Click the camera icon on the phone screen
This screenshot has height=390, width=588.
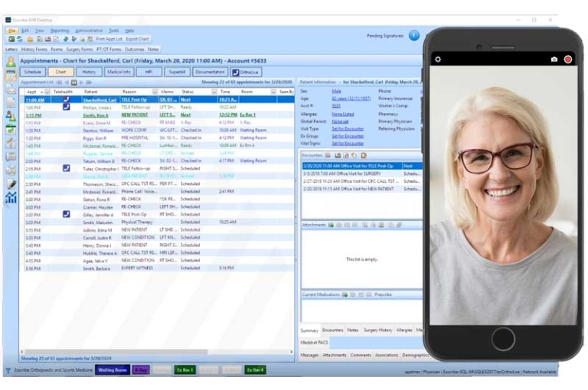pos(554,59)
